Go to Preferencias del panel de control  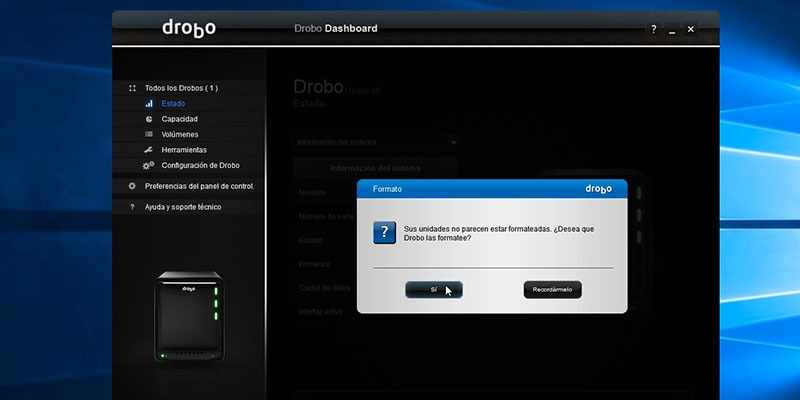[199, 186]
